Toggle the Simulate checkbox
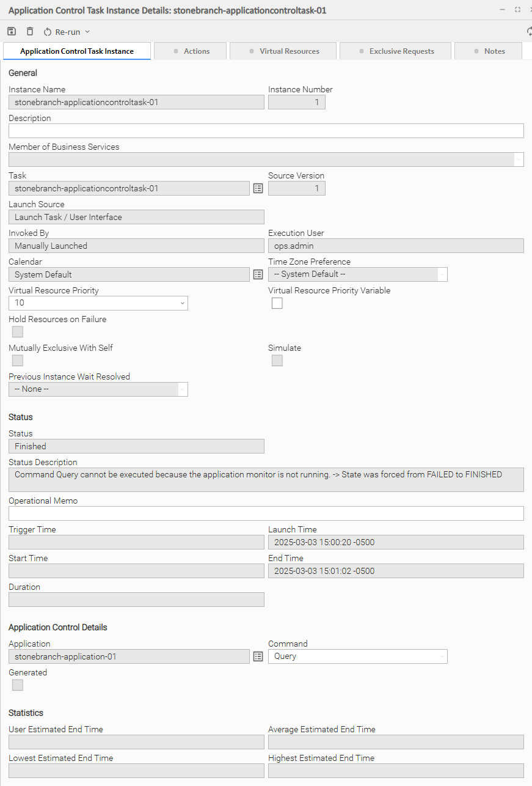 coord(277,361)
